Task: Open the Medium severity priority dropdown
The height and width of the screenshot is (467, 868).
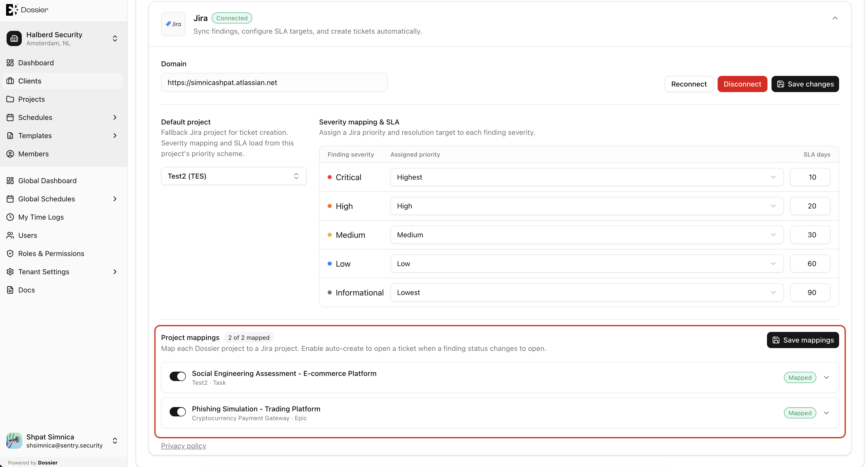Action: [587, 235]
